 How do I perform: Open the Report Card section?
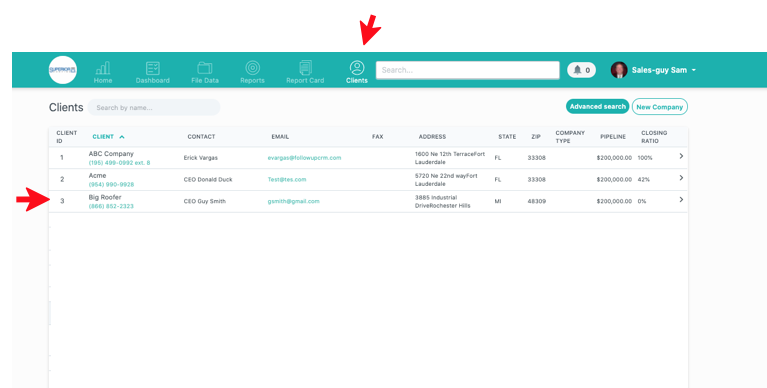coord(305,72)
